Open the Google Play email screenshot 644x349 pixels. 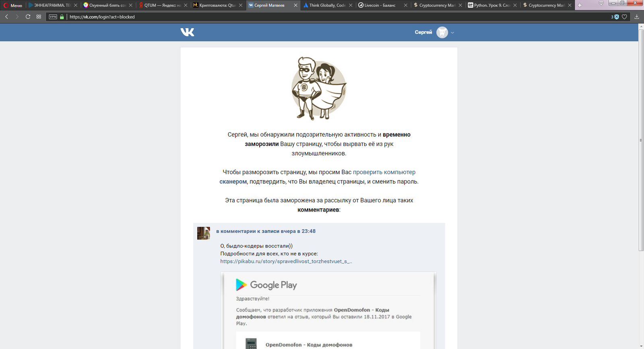(328, 310)
